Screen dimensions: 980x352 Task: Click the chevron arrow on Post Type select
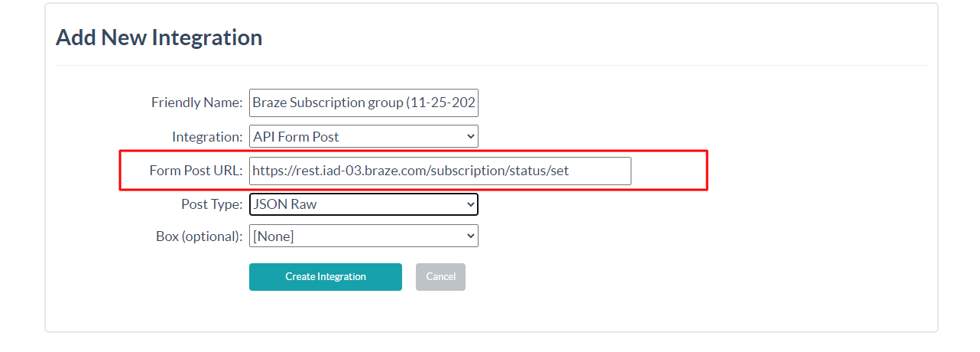coord(469,204)
